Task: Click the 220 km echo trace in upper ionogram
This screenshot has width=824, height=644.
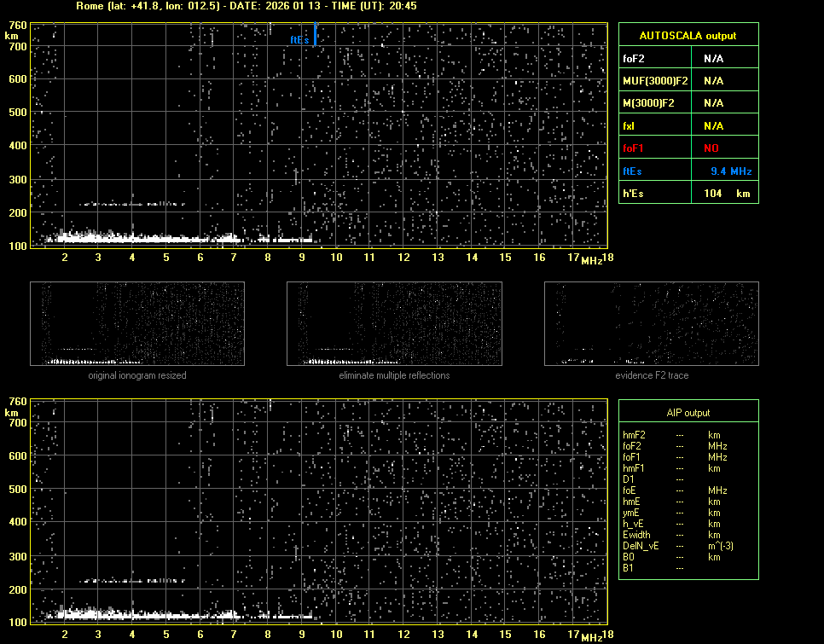Action: coord(132,204)
